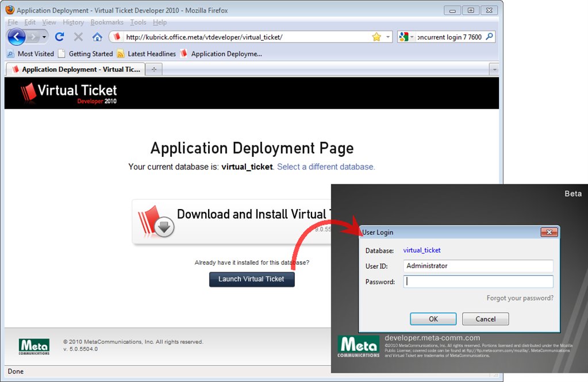Open the Application Deployme... bookmark
The height and width of the screenshot is (382, 588).
click(221, 53)
